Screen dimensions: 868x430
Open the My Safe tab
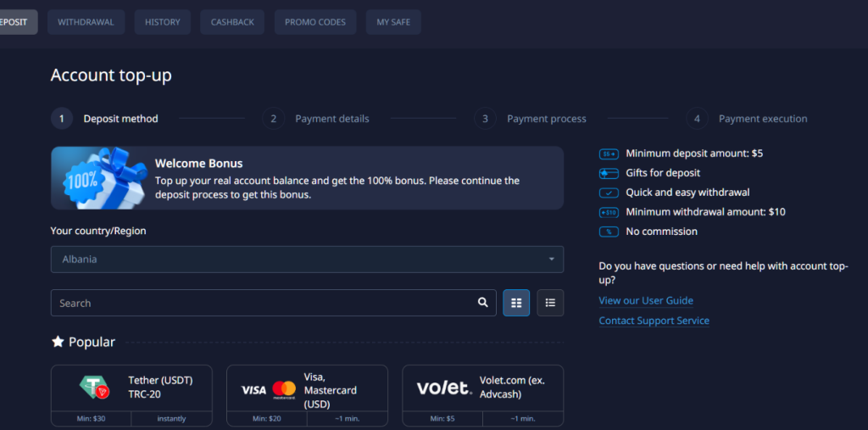click(x=393, y=22)
